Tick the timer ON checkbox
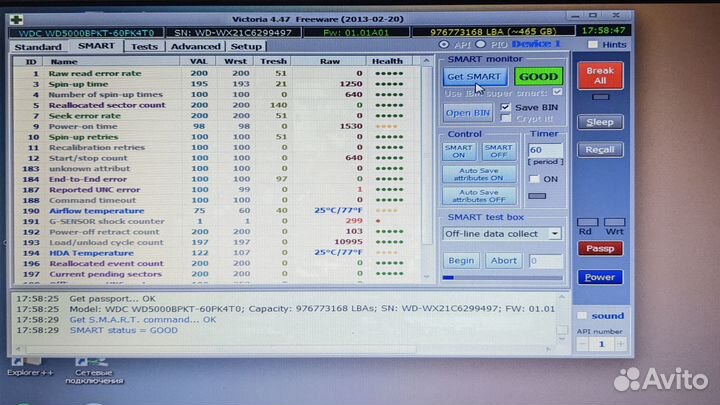 click(535, 178)
